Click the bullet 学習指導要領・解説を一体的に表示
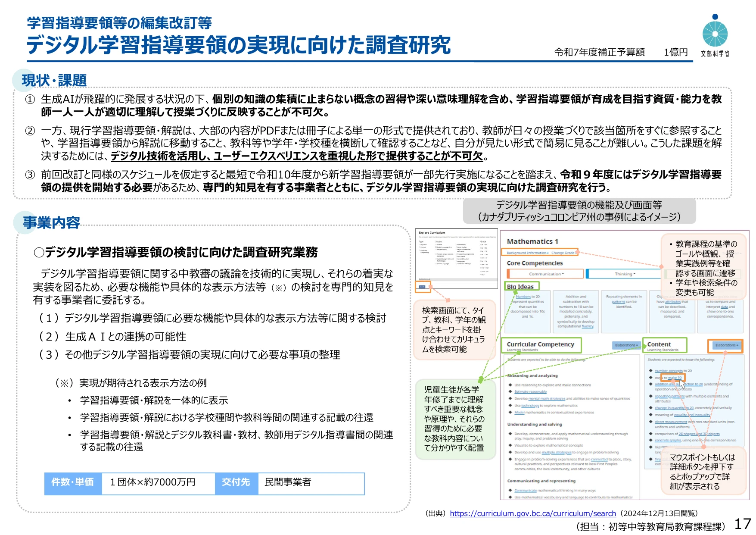Viewport: 756px width, 535px height. 154,400
